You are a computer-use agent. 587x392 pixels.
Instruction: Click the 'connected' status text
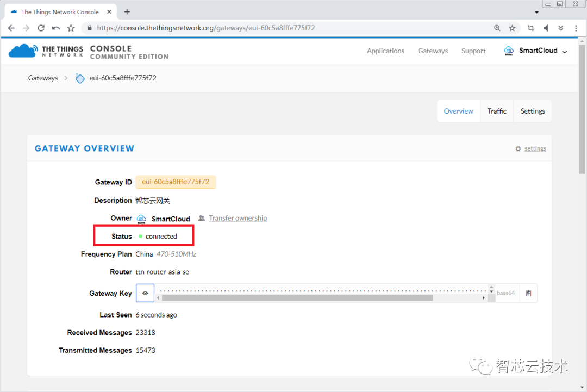[x=161, y=237]
